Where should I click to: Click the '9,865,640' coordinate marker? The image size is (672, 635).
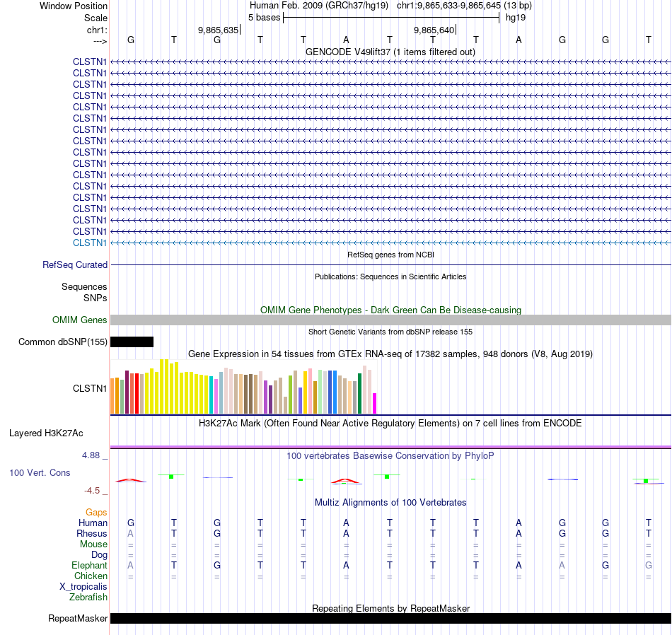pyautogui.click(x=434, y=30)
